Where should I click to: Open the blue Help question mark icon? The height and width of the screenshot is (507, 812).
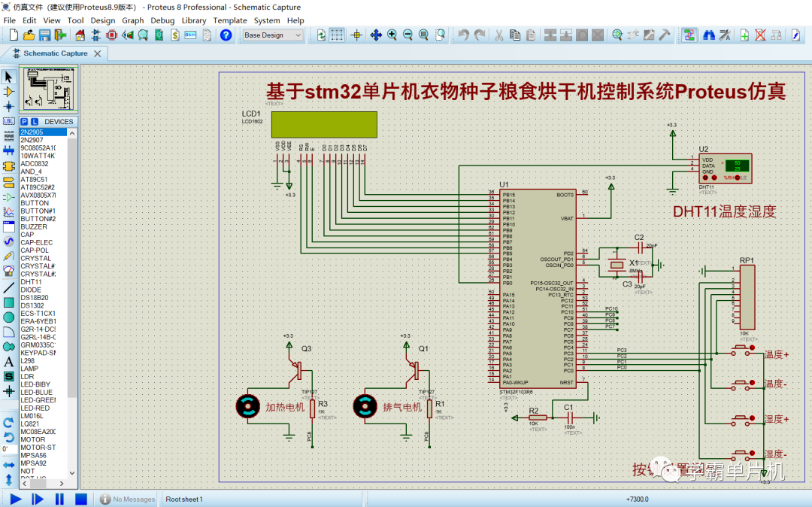pyautogui.click(x=226, y=35)
